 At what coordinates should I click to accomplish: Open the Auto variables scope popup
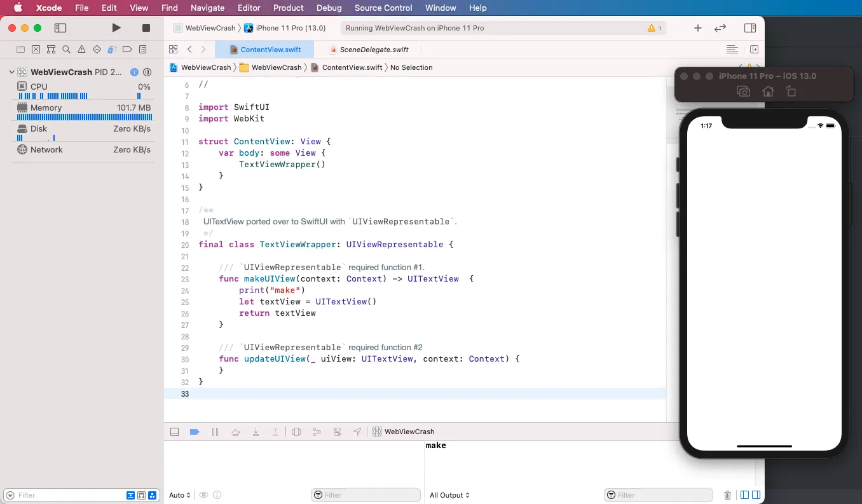pos(180,495)
